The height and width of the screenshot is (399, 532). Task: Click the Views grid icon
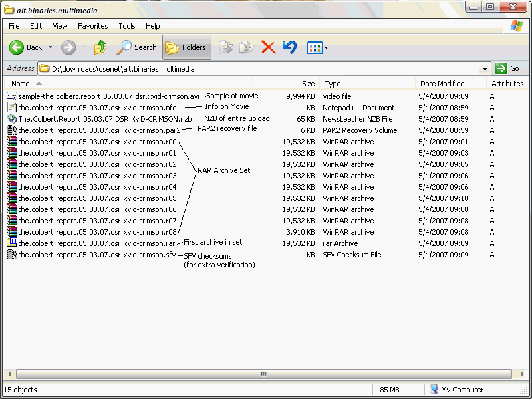pyautogui.click(x=315, y=48)
